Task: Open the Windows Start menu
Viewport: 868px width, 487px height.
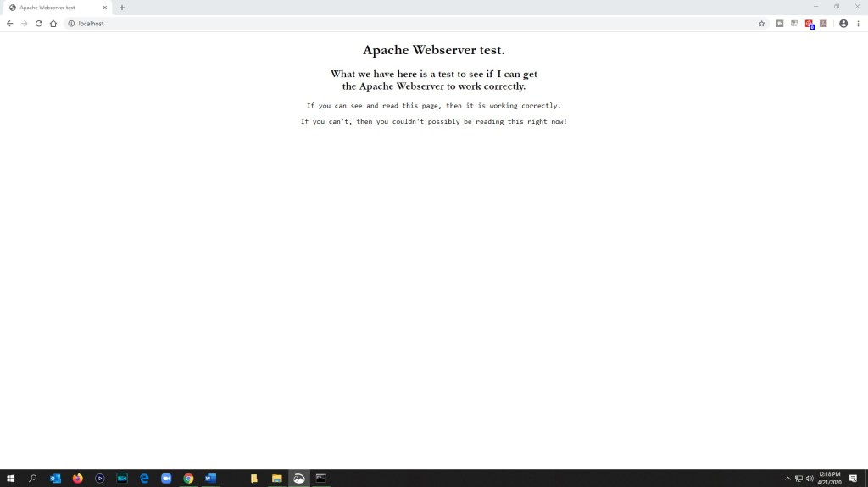Action: click(x=11, y=479)
